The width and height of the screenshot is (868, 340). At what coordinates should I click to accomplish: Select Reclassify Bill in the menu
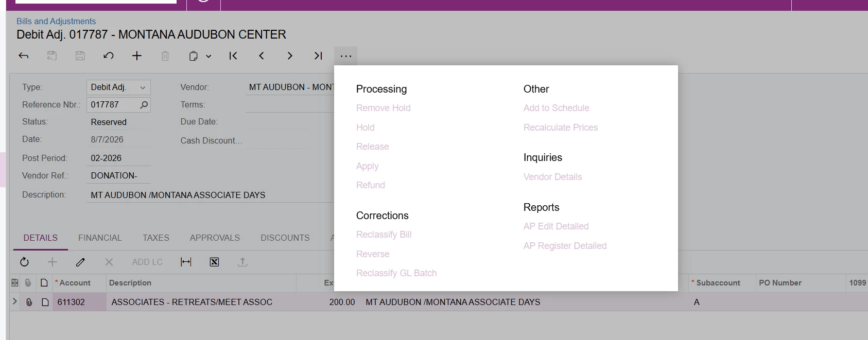[x=384, y=235]
